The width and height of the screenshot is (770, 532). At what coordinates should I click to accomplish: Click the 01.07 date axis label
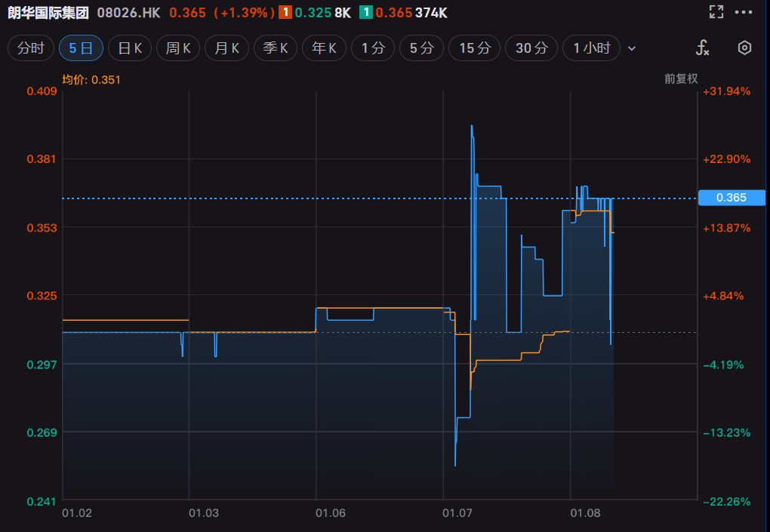point(457,513)
